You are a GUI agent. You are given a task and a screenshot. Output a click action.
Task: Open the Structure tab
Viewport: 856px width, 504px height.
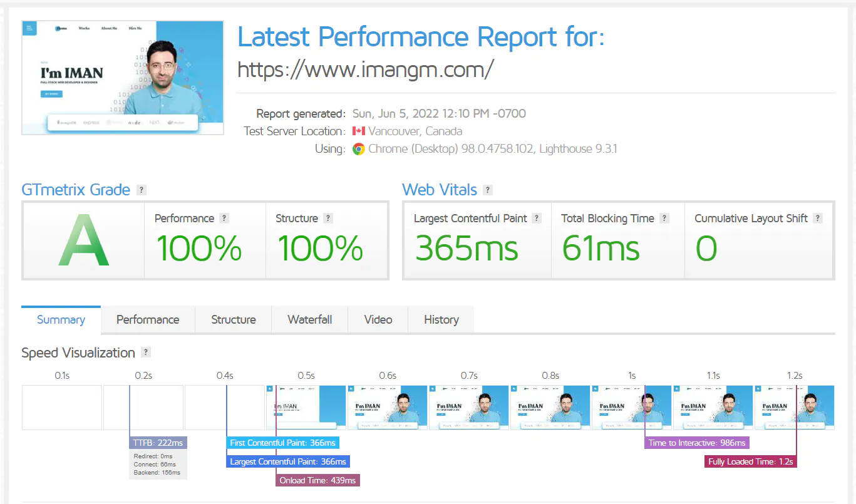coord(233,319)
